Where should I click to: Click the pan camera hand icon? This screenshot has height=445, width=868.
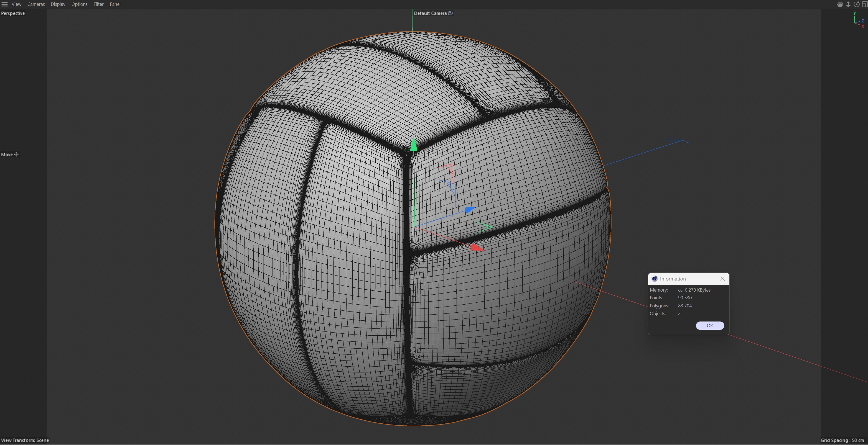840,4
